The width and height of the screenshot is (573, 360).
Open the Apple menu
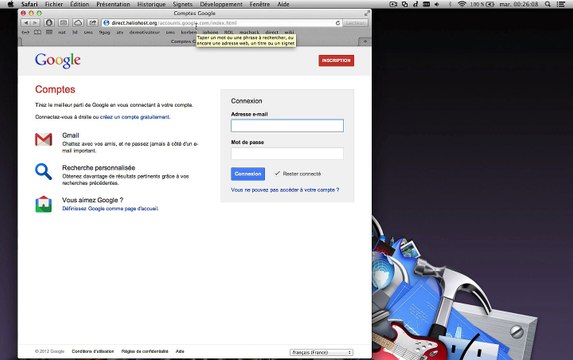point(11,4)
